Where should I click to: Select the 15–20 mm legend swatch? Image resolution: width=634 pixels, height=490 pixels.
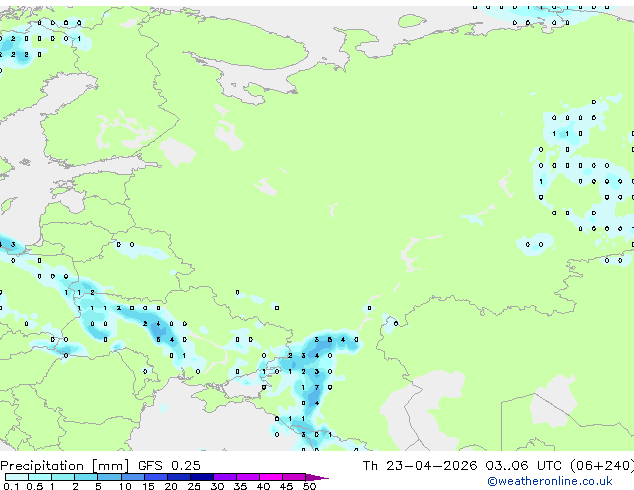coord(156,477)
